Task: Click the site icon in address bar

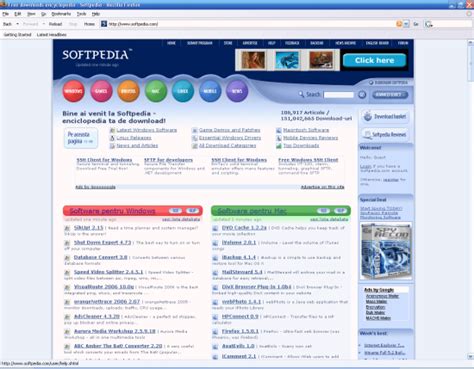Action: (104, 24)
